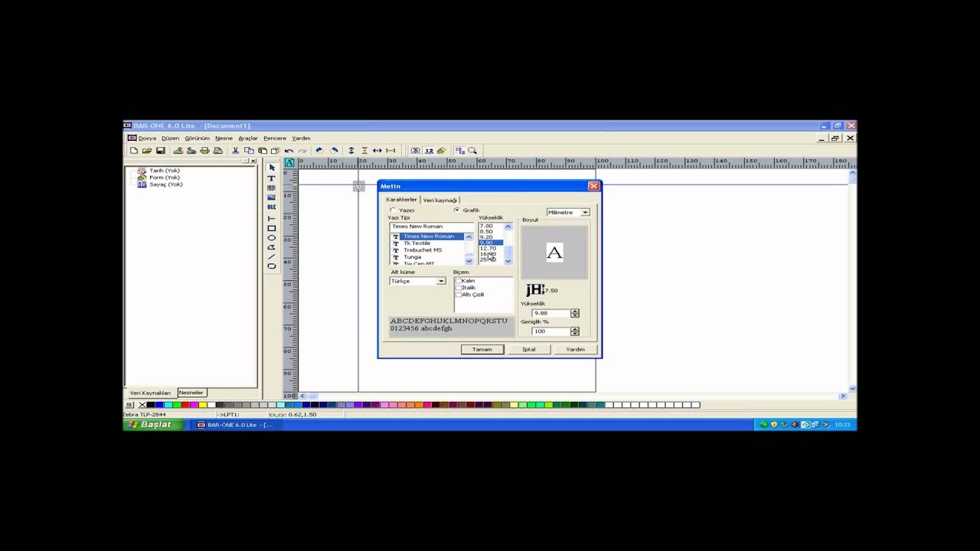Click the rotate-left blue arrow icon
980x551 pixels.
coord(319,151)
